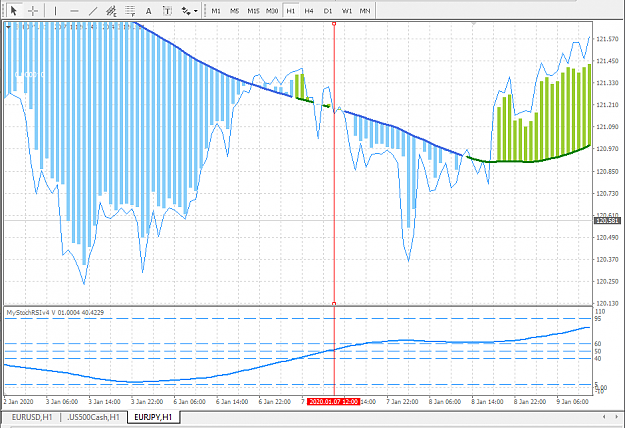Click the indicator level 50 label
The width and height of the screenshot is (625, 428).
coord(597,351)
